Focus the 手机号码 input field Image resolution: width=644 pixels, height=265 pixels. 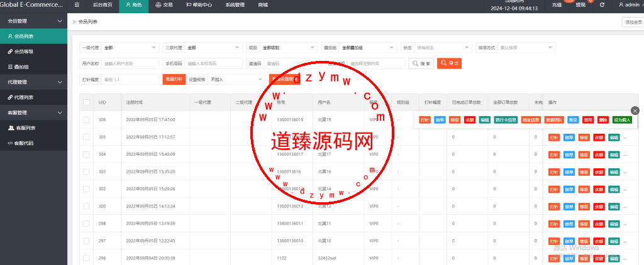pyautogui.click(x=214, y=63)
